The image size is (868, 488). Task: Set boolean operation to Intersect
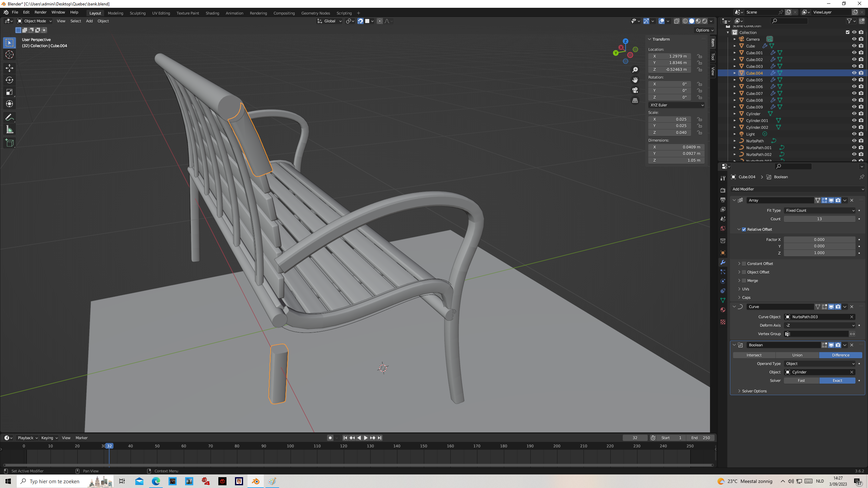coord(754,355)
